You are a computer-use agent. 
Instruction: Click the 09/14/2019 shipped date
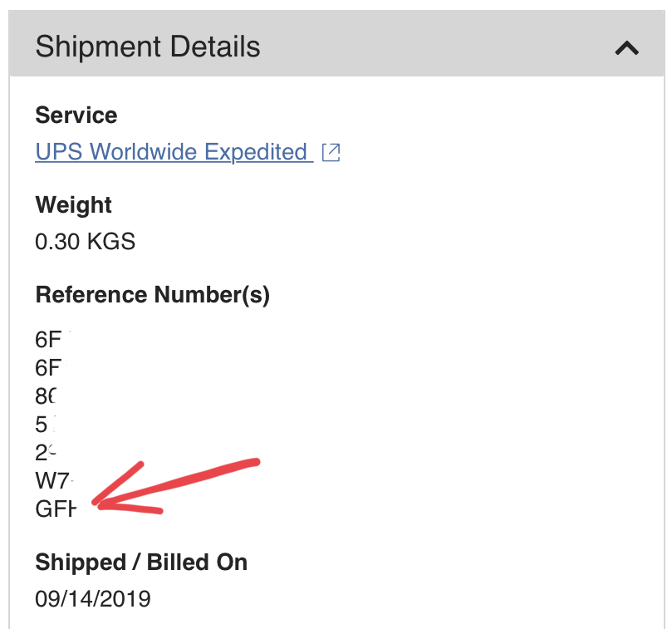coord(93,599)
